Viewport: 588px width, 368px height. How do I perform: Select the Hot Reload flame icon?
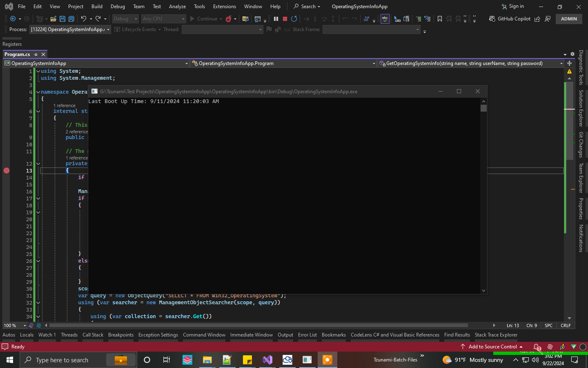(228, 18)
